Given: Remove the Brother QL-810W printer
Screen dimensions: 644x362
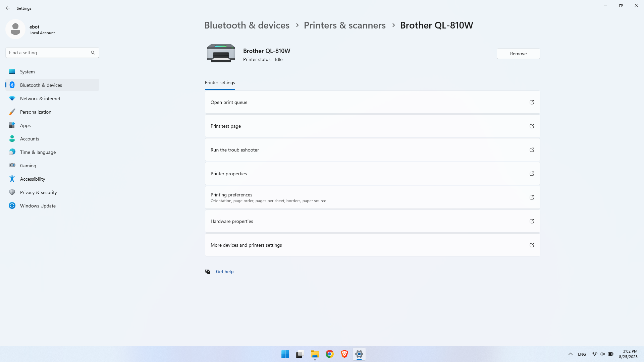Looking at the screenshot, I should click(518, 54).
